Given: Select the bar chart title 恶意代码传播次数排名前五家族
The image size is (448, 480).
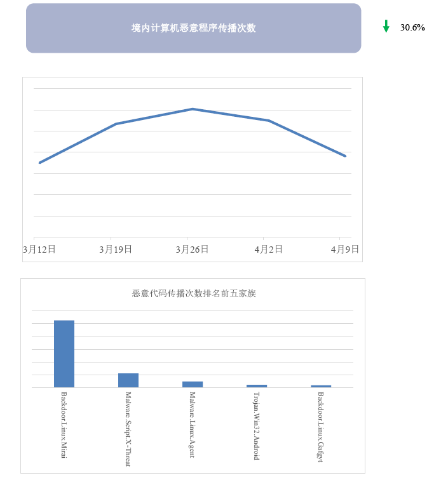Looking at the screenshot, I should pos(194,293).
